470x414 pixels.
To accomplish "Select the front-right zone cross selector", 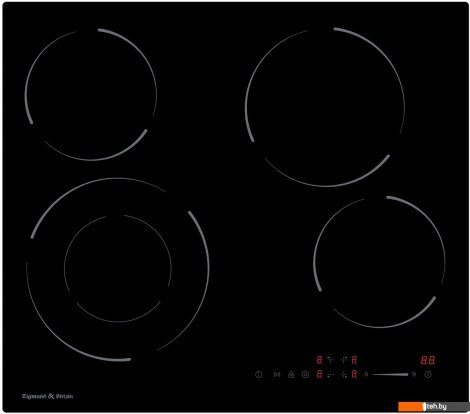I will click(344, 375).
